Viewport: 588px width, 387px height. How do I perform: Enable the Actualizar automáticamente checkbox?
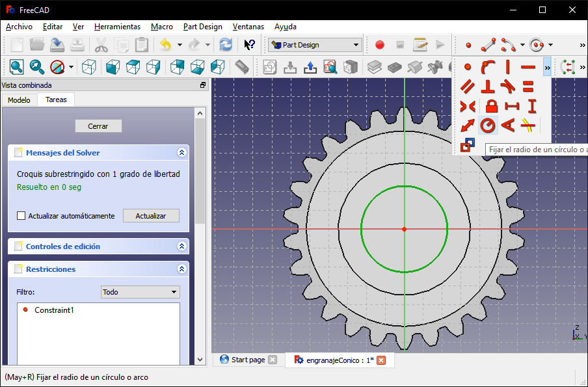point(21,216)
